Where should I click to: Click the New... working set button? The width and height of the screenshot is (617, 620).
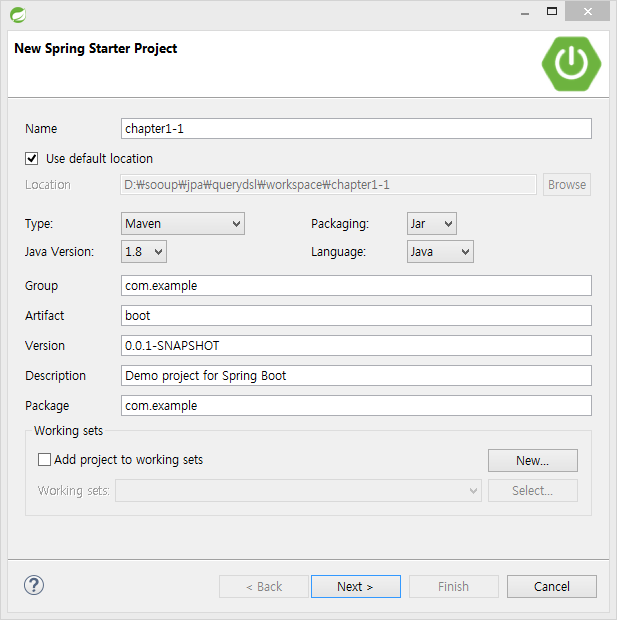pos(533,460)
